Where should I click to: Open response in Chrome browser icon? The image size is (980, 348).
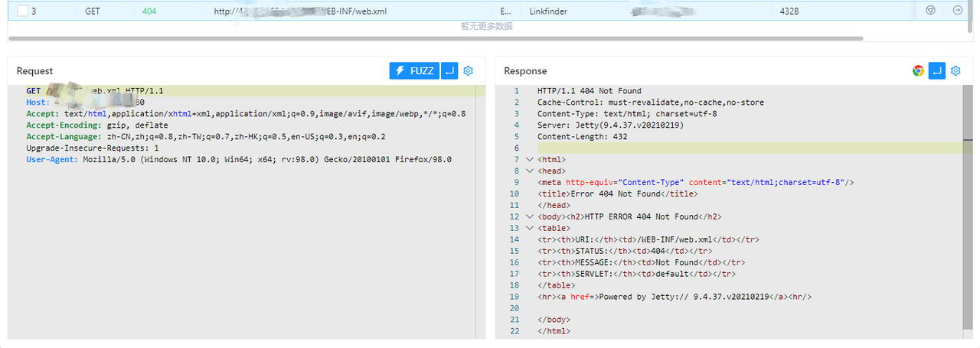918,71
